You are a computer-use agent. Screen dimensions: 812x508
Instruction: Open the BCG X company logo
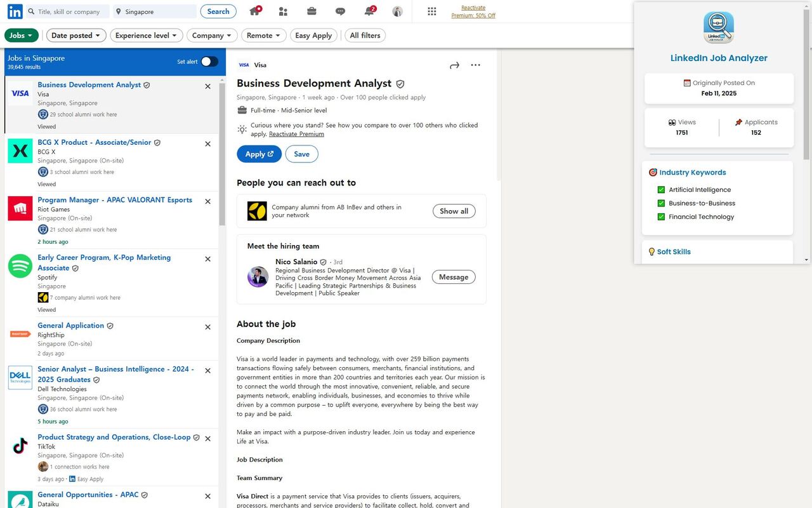(20, 151)
